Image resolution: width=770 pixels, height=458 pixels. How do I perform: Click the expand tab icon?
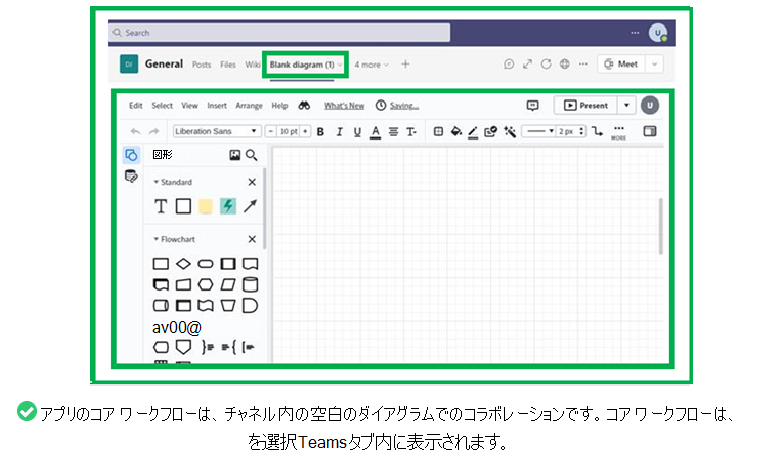(x=527, y=64)
